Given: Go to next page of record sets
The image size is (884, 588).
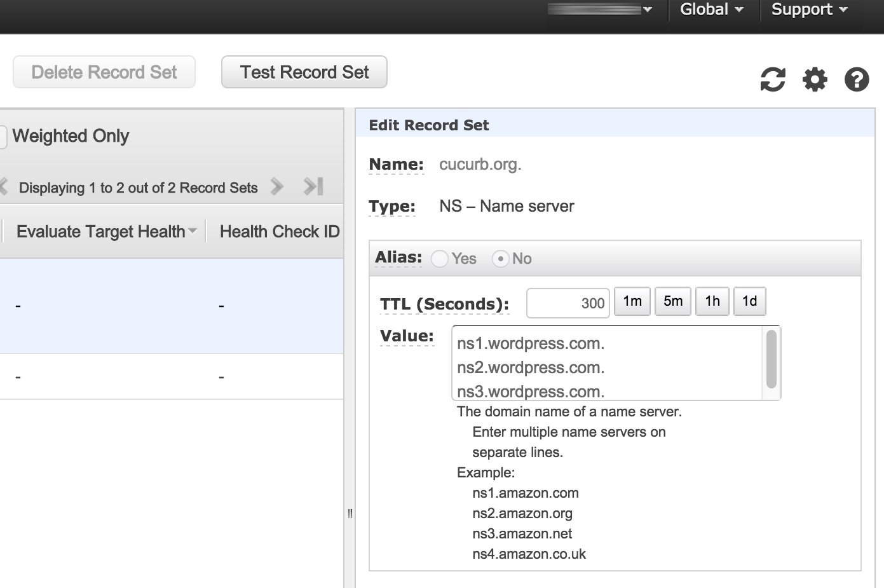Looking at the screenshot, I should click(276, 187).
